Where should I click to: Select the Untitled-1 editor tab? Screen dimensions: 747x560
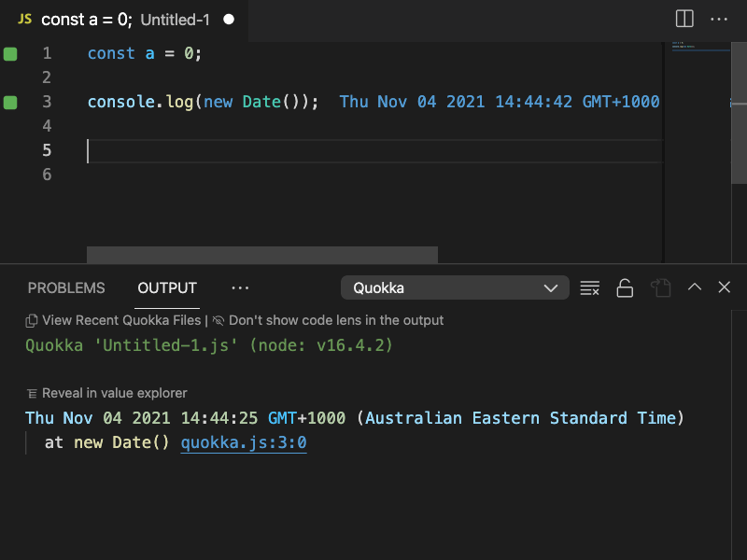(x=124, y=20)
